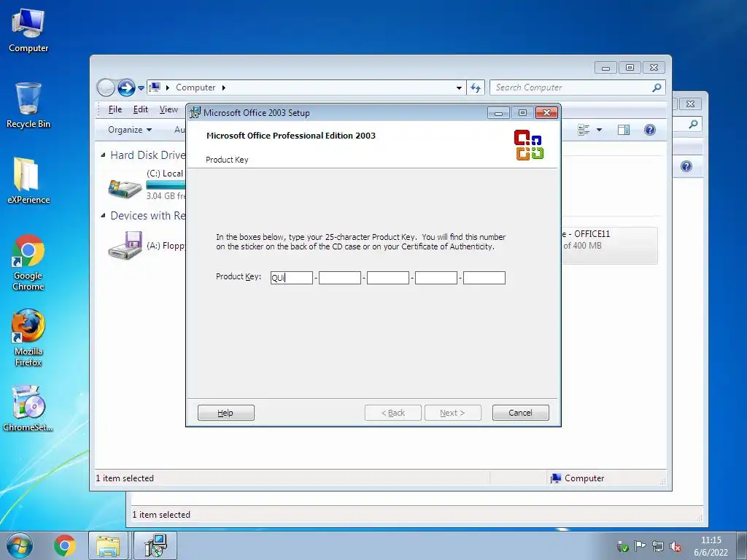
Task: Select Mozilla Firefox desktop shortcut
Action: pyautogui.click(x=28, y=338)
